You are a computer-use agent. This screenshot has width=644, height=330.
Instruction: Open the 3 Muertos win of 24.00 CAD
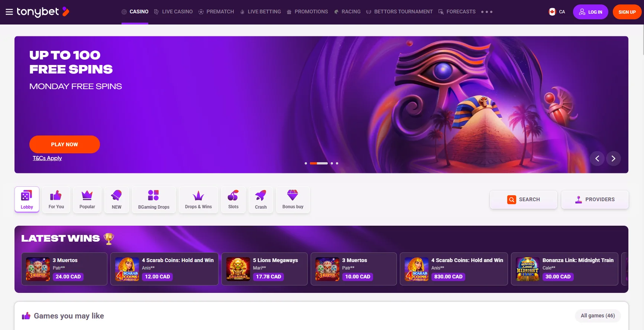point(64,269)
